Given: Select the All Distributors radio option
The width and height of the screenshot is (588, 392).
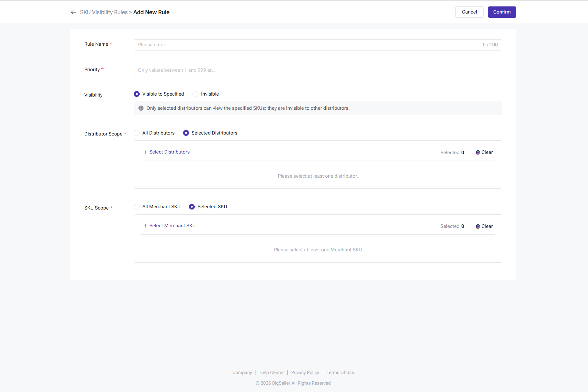Looking at the screenshot, I should coord(137,133).
